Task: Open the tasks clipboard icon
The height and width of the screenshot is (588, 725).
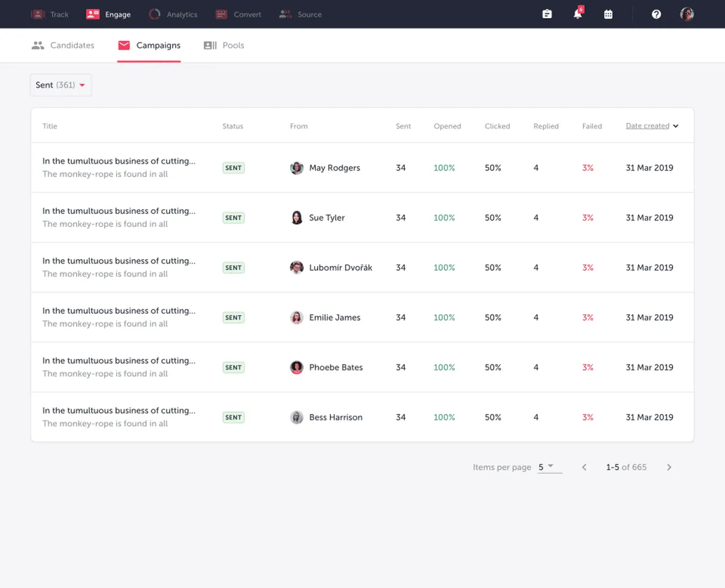Action: pos(547,13)
